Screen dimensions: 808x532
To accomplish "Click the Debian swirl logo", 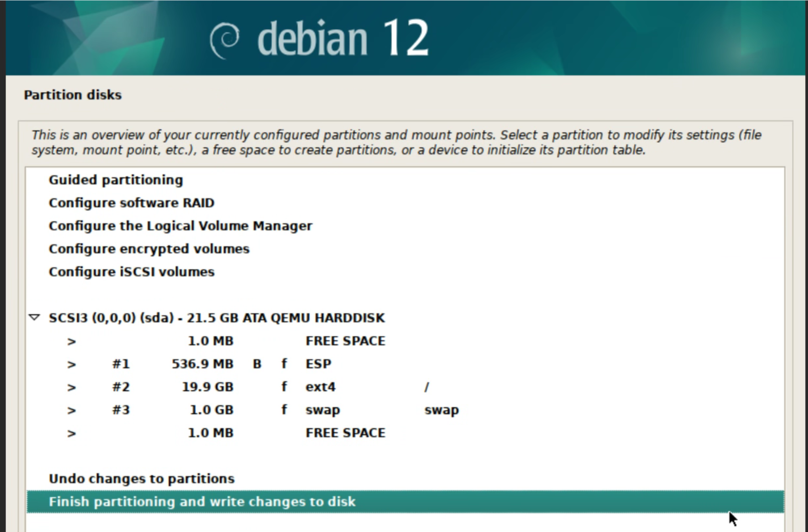I will click(224, 40).
